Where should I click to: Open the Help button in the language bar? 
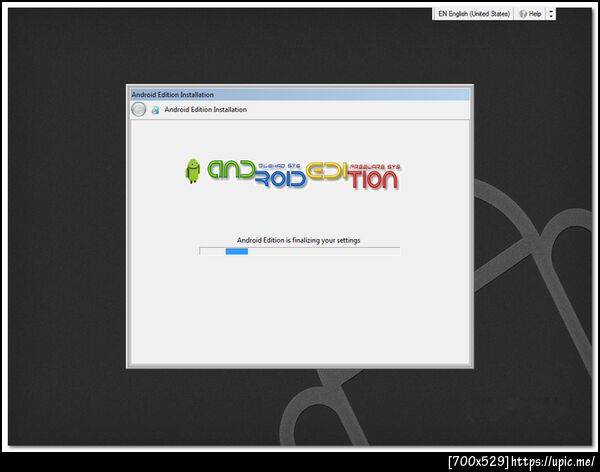(x=530, y=14)
